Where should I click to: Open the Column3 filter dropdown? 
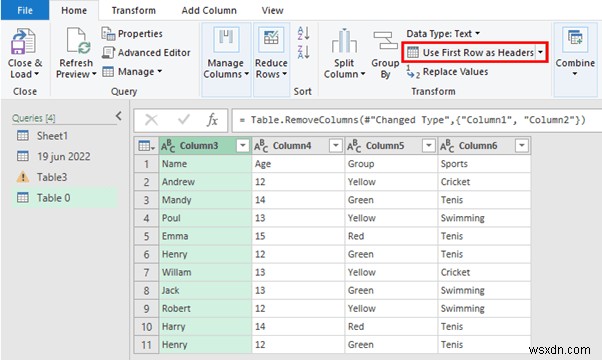[243, 146]
